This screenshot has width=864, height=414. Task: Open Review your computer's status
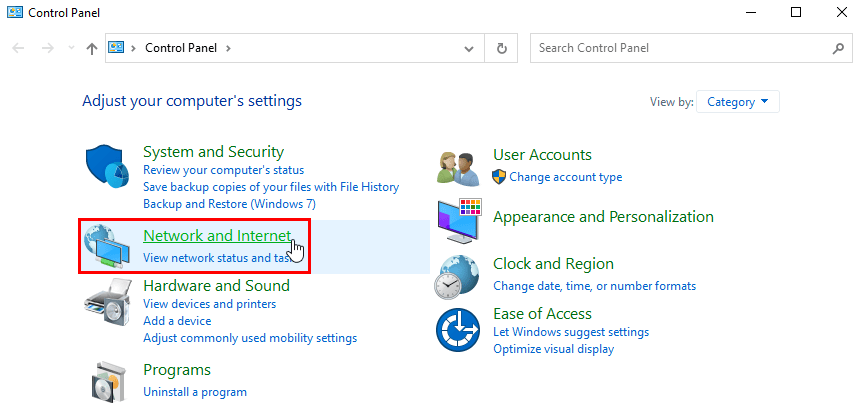point(223,170)
